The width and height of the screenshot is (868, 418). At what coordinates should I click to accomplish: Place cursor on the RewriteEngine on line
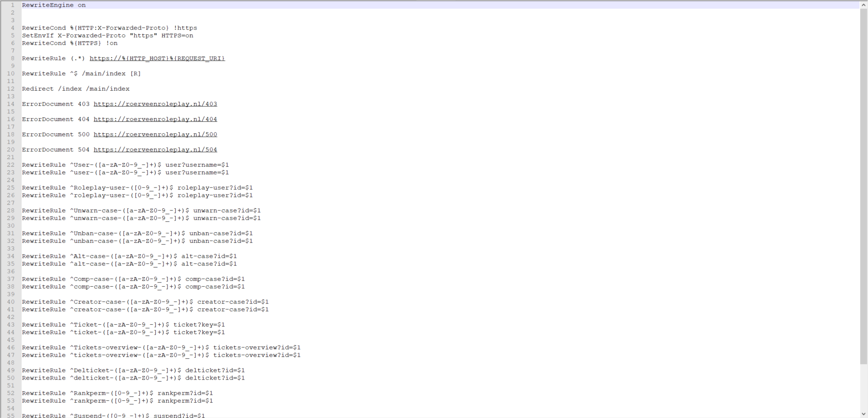coord(53,5)
